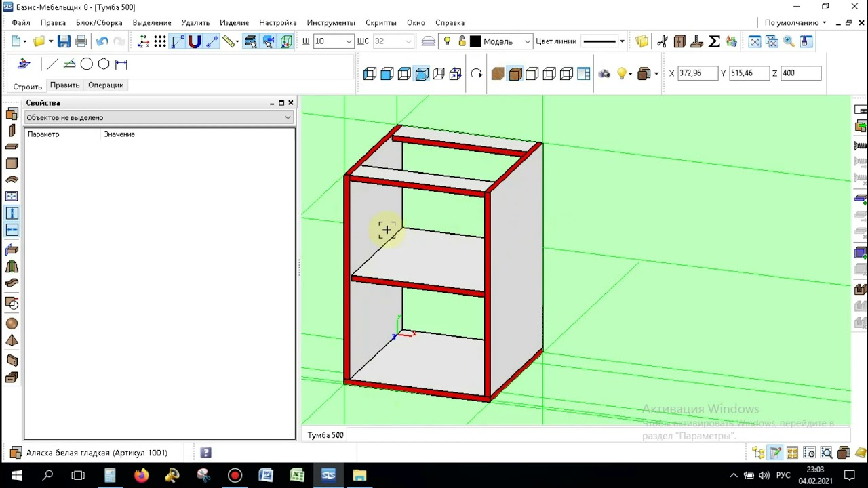The height and width of the screenshot is (488, 868).
Task: Toggle the dotted grid display
Action: pyautogui.click(x=160, y=41)
